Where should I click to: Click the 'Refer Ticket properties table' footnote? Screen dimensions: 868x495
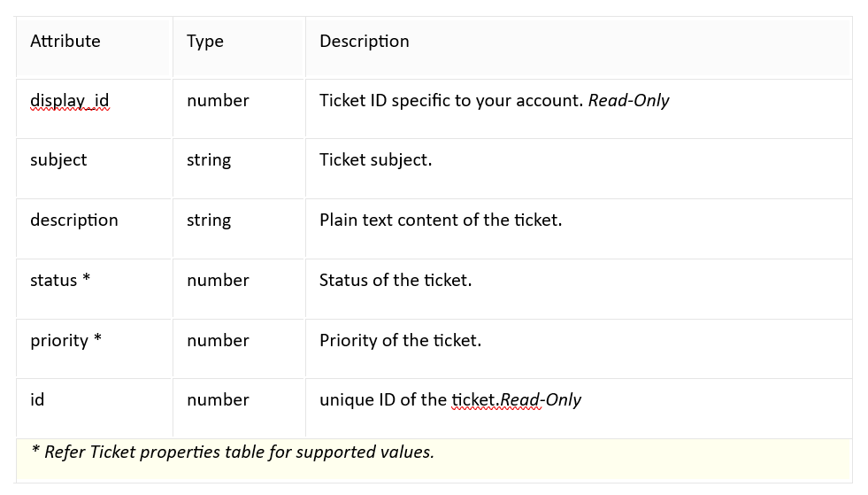pyautogui.click(x=233, y=452)
